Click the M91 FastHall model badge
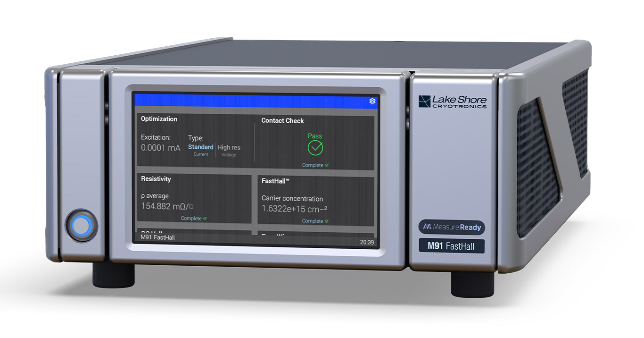644x338 pixels. tap(451, 246)
